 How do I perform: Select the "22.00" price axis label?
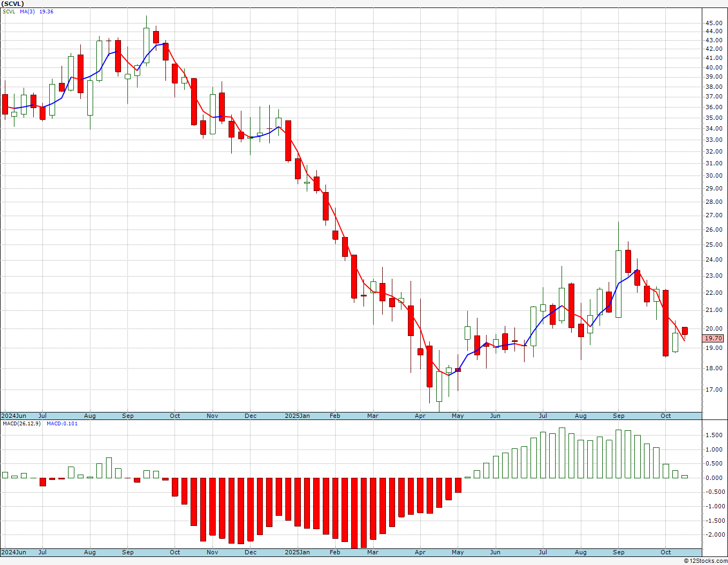pos(714,293)
